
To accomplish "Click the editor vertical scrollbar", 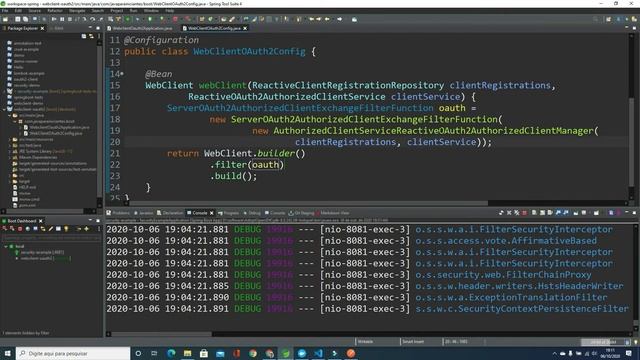I will pyautogui.click(x=631, y=116).
